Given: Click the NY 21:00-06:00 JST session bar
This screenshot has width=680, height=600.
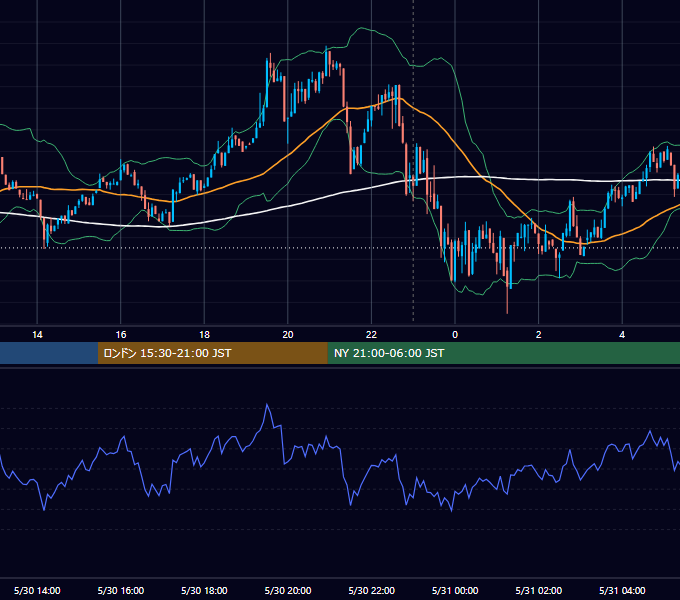Looking at the screenshot, I should (503, 353).
